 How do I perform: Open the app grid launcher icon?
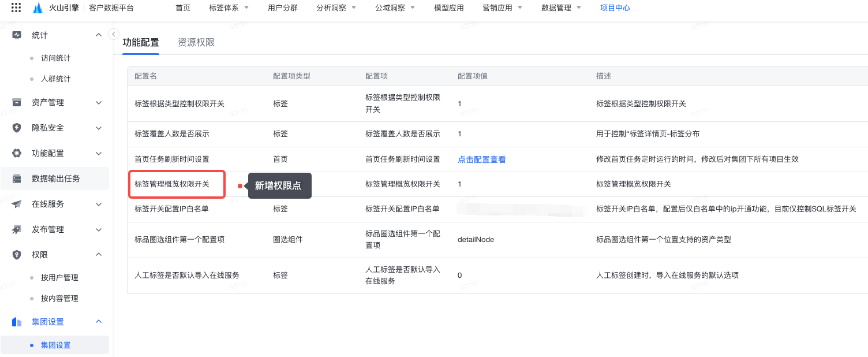click(x=16, y=8)
